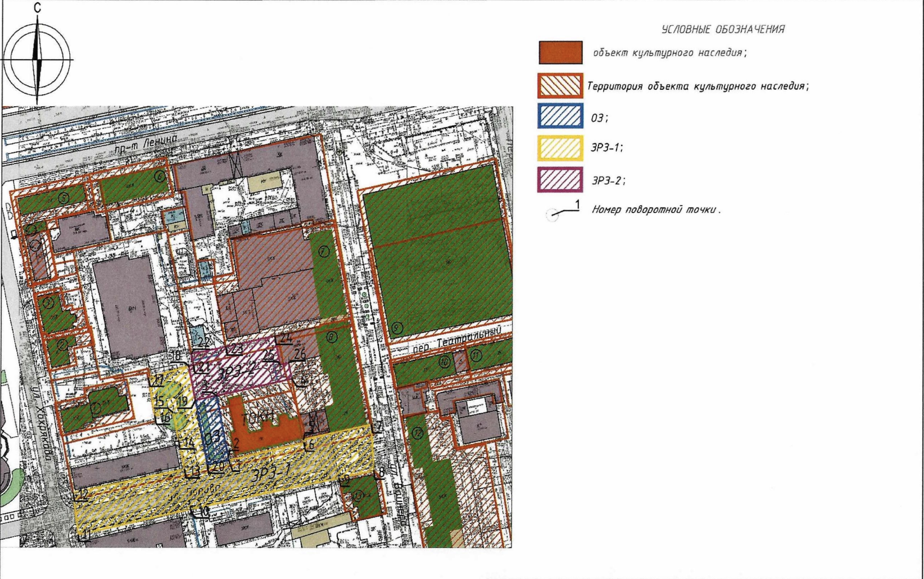
Task: Click circled number 7 marker on map
Action: point(324,252)
